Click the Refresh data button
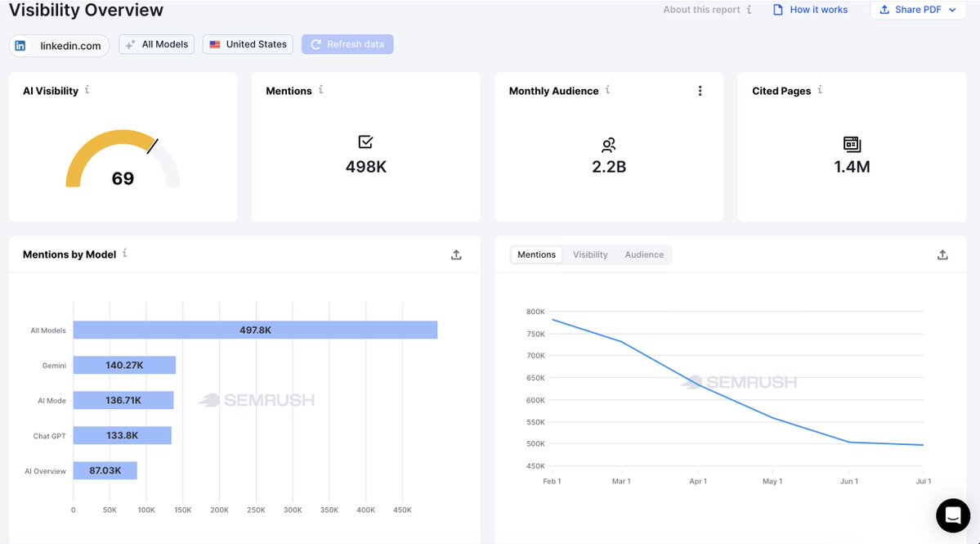980x544 pixels. (347, 44)
